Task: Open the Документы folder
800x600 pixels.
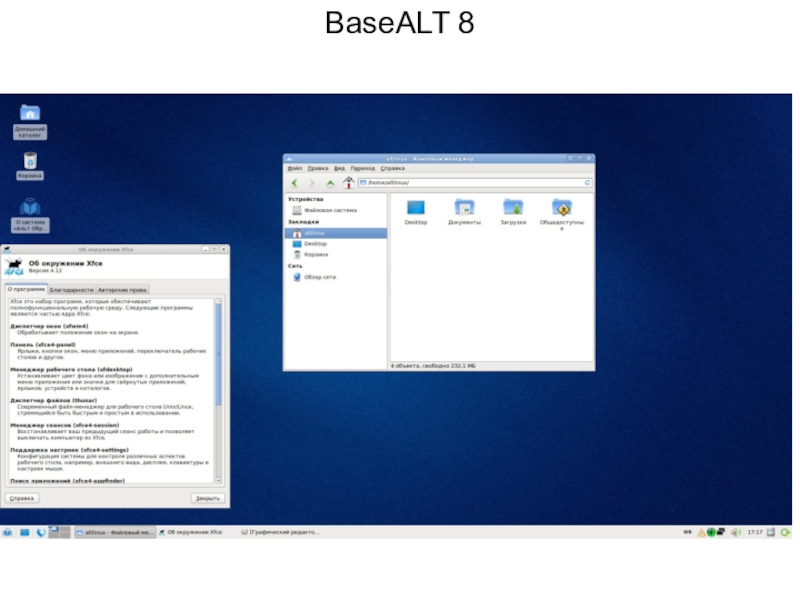Action: 464,212
